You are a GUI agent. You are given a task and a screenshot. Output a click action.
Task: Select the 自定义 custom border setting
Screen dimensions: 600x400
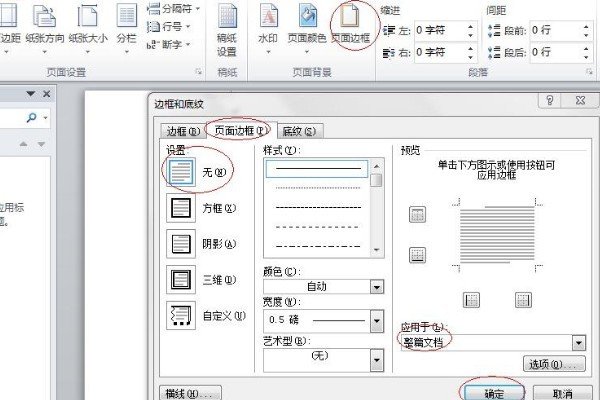[x=206, y=316]
